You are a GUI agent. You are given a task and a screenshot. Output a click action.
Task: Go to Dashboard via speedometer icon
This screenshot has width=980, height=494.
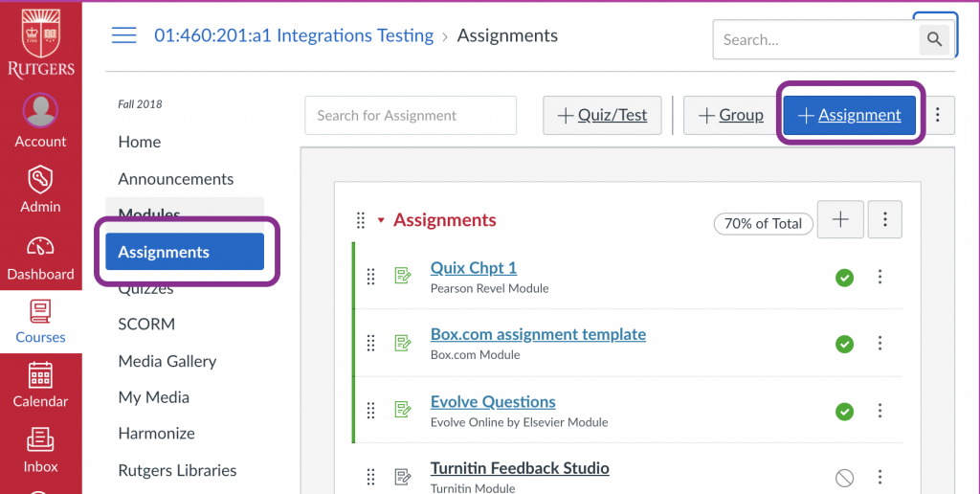[40, 246]
